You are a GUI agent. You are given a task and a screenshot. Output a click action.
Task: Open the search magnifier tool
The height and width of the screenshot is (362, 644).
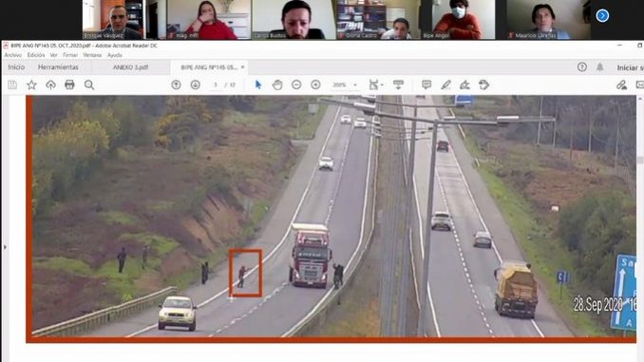(x=89, y=86)
